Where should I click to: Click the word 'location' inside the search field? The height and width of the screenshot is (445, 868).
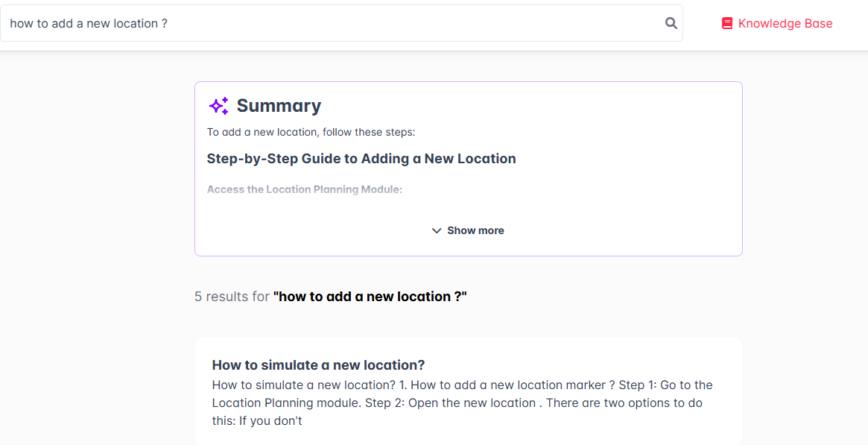pos(136,23)
